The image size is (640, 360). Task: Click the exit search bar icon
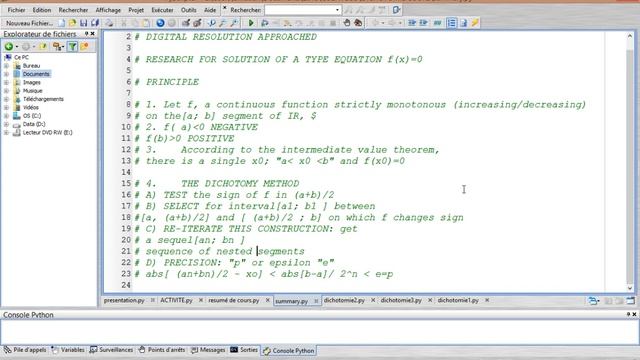click(x=396, y=10)
